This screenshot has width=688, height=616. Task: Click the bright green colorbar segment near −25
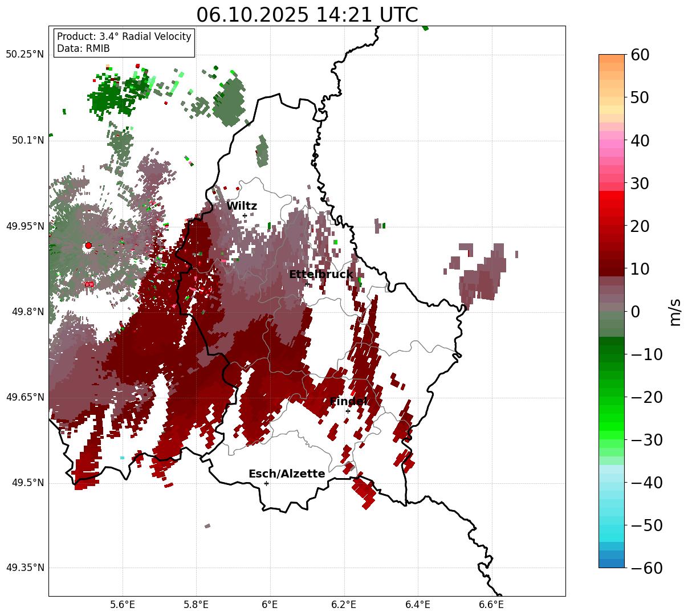(x=612, y=419)
